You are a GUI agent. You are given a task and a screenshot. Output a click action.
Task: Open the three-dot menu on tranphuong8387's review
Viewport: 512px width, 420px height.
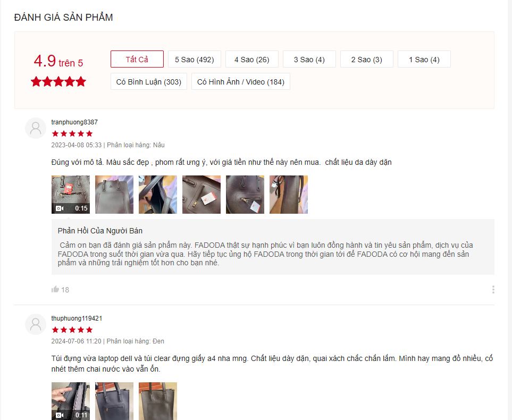493,289
